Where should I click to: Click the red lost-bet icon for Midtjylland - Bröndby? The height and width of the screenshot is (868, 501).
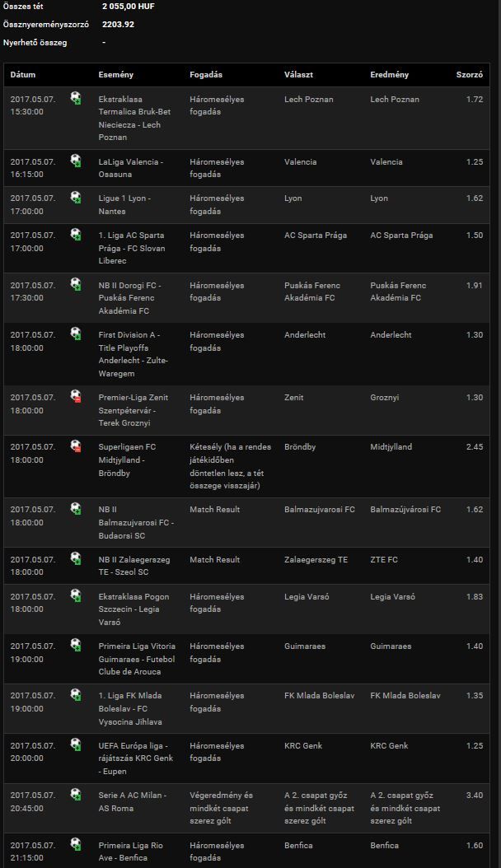76,446
